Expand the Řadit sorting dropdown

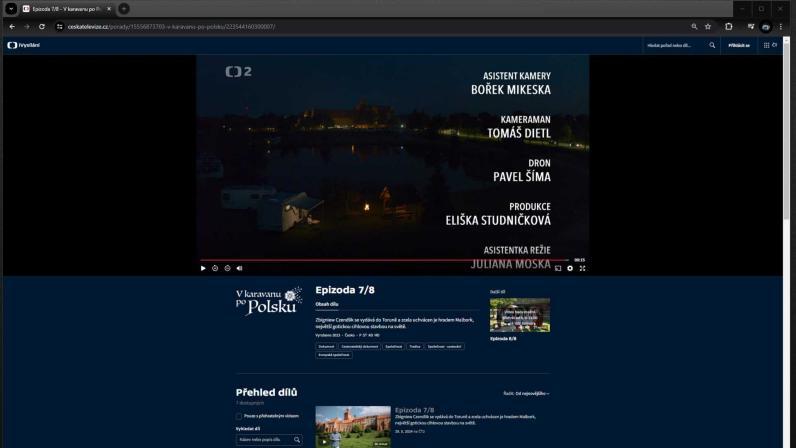coord(526,393)
